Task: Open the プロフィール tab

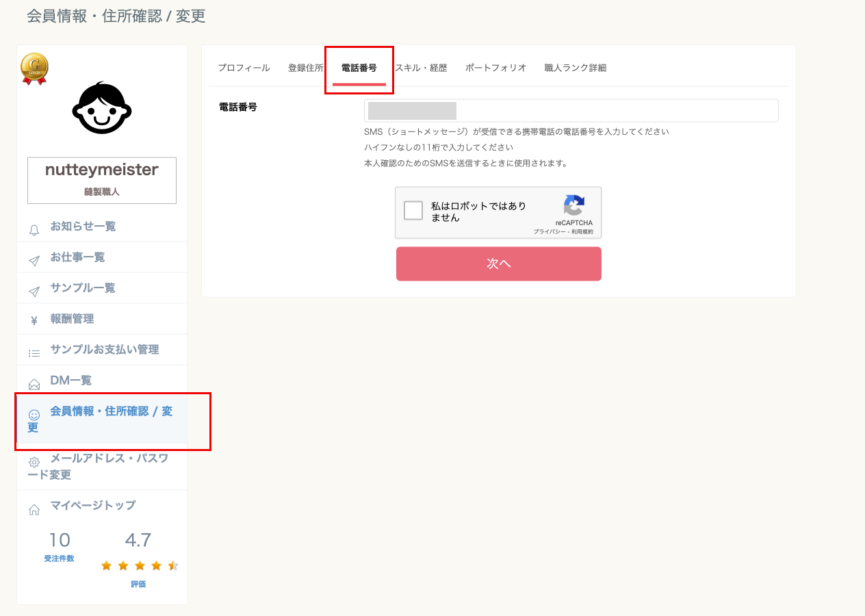Action: point(244,68)
